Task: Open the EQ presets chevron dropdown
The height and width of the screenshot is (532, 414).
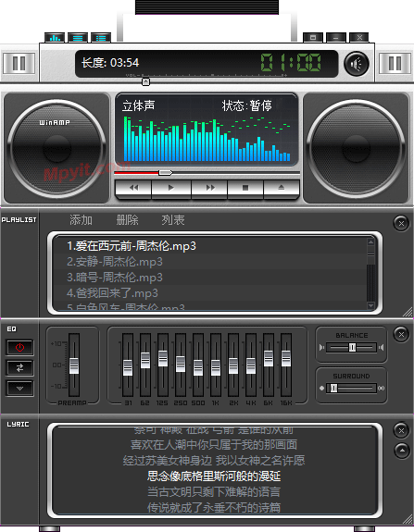Action: [x=19, y=389]
